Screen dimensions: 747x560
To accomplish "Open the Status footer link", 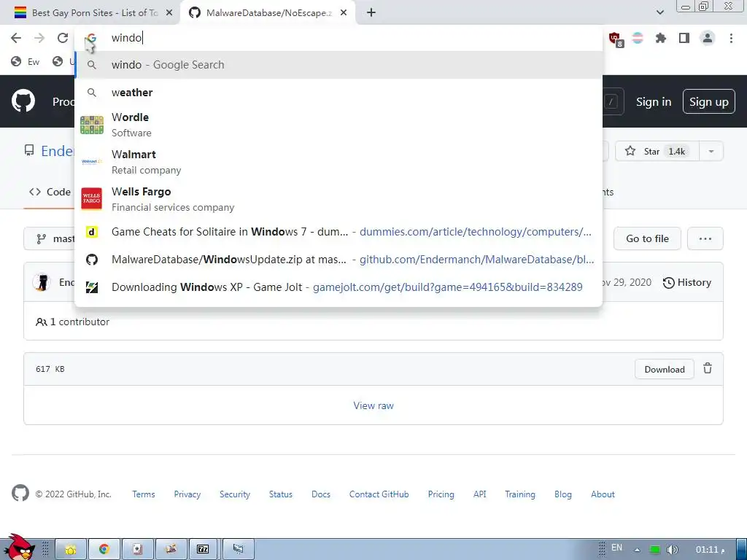I will click(281, 494).
